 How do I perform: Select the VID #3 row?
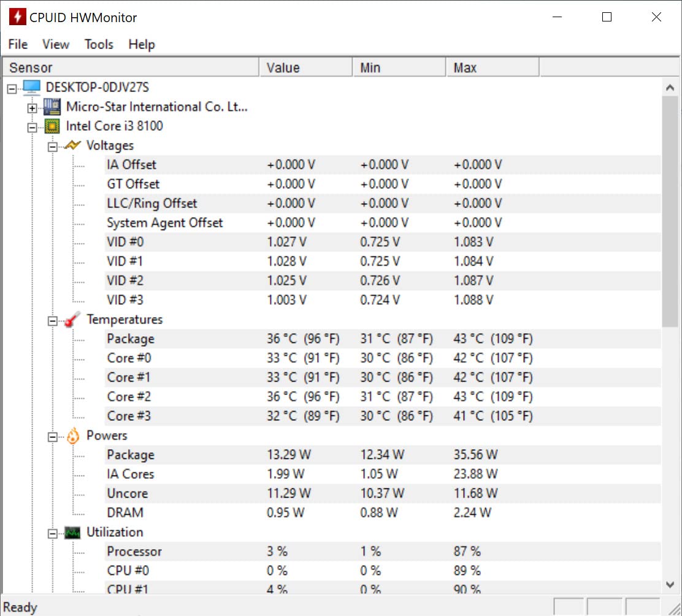click(x=383, y=300)
